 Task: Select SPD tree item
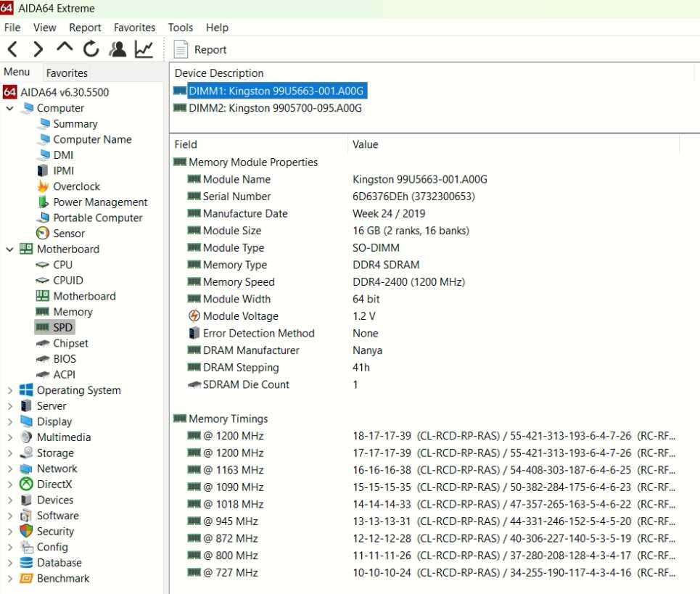pyautogui.click(x=62, y=327)
